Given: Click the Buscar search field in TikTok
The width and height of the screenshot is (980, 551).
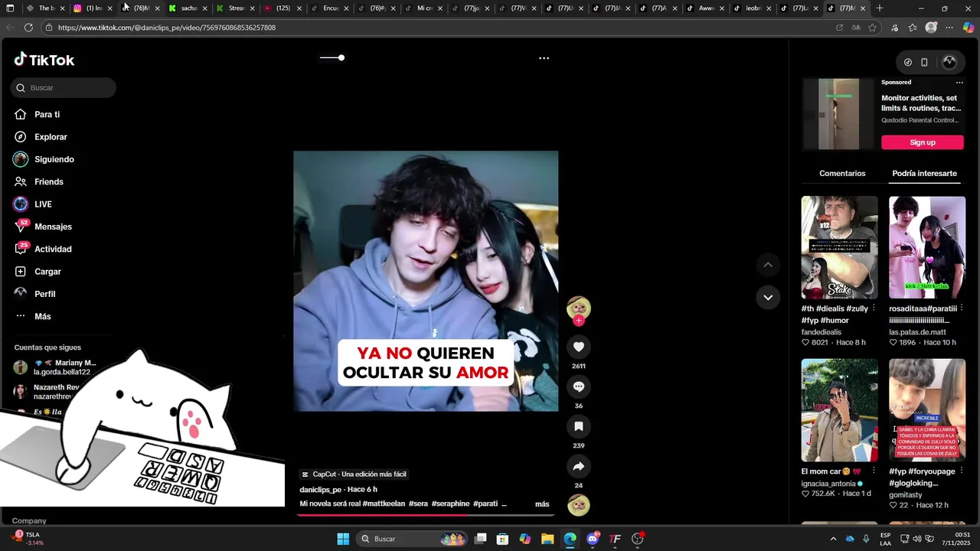Looking at the screenshot, I should coord(64,88).
